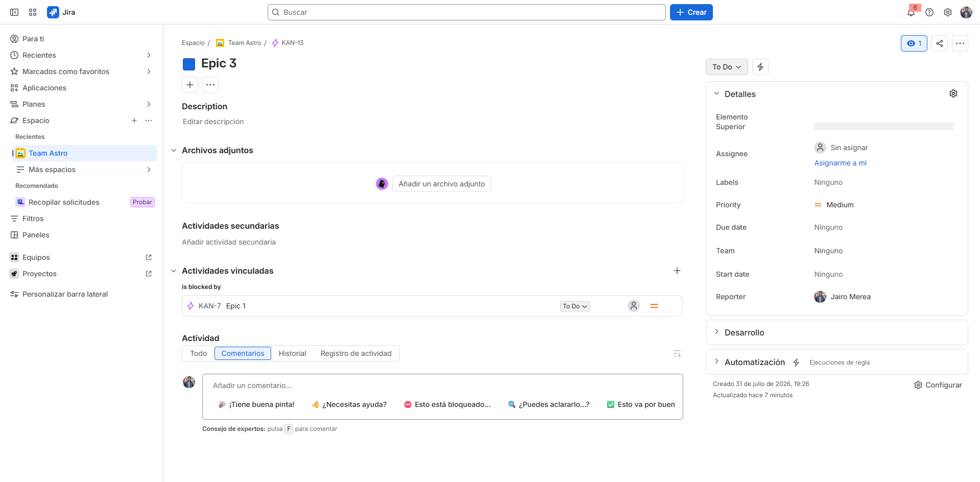Click Configurar at the bottom right

(x=938, y=385)
